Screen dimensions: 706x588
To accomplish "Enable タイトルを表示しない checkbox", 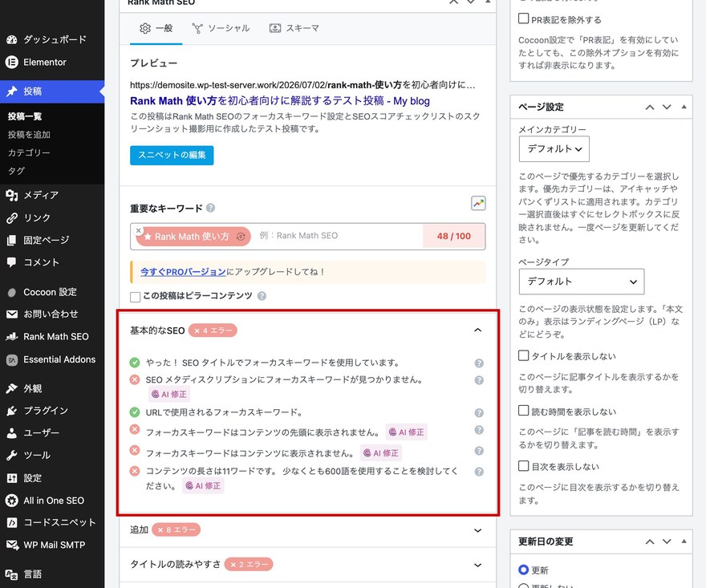I will click(523, 355).
